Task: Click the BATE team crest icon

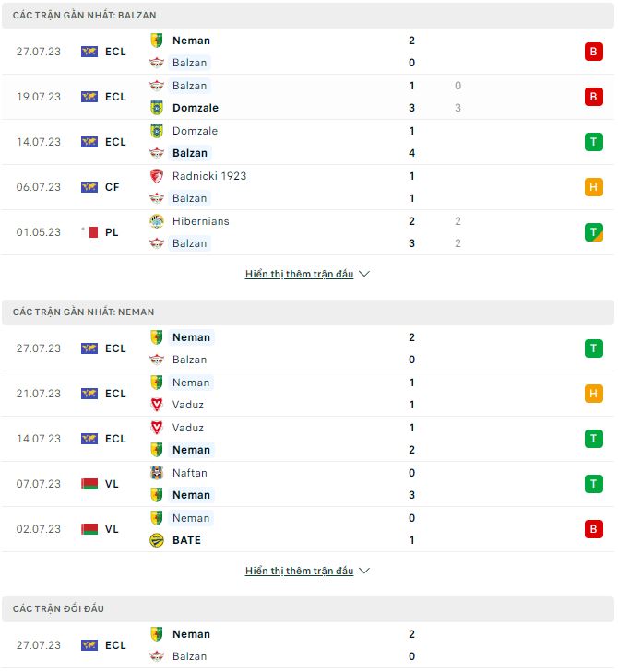Action: [157, 540]
